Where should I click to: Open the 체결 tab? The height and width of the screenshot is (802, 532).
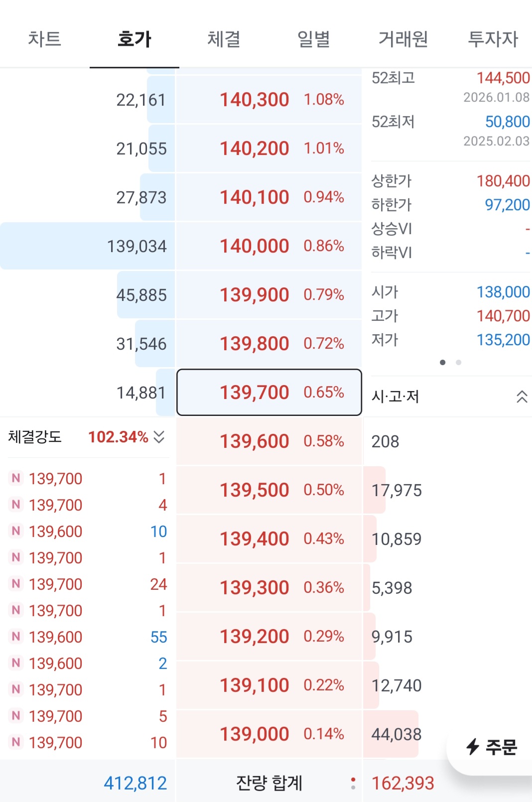224,40
